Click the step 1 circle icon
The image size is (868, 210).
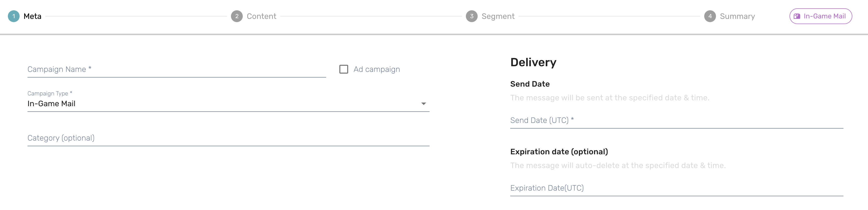[x=14, y=16]
